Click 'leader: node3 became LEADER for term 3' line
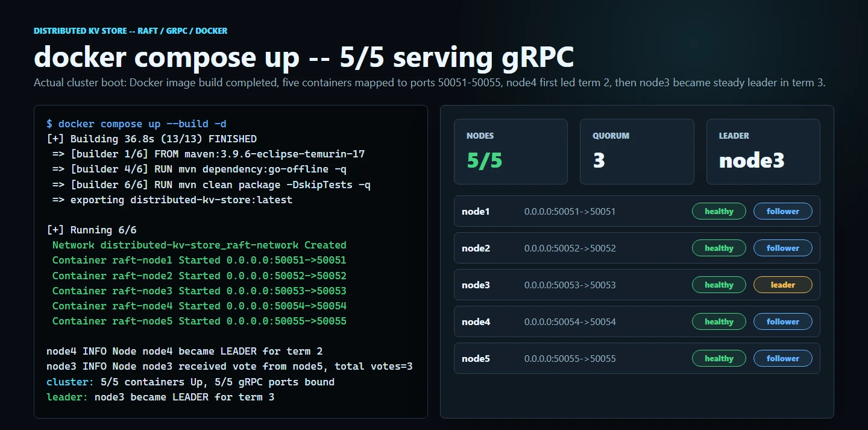The image size is (868, 430). (160, 397)
